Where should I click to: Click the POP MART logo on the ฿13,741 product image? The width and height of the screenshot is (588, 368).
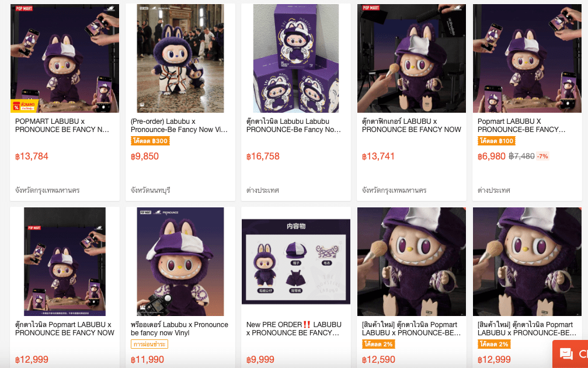[x=371, y=8]
